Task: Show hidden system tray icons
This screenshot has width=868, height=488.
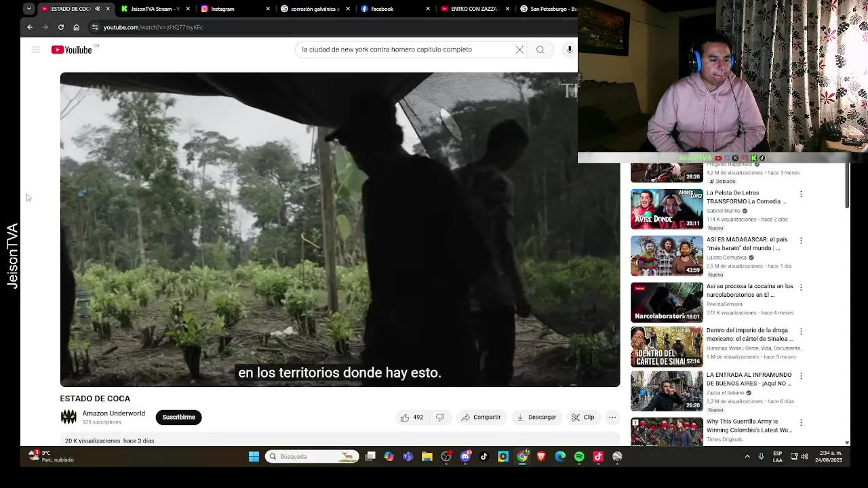Action: (x=747, y=457)
